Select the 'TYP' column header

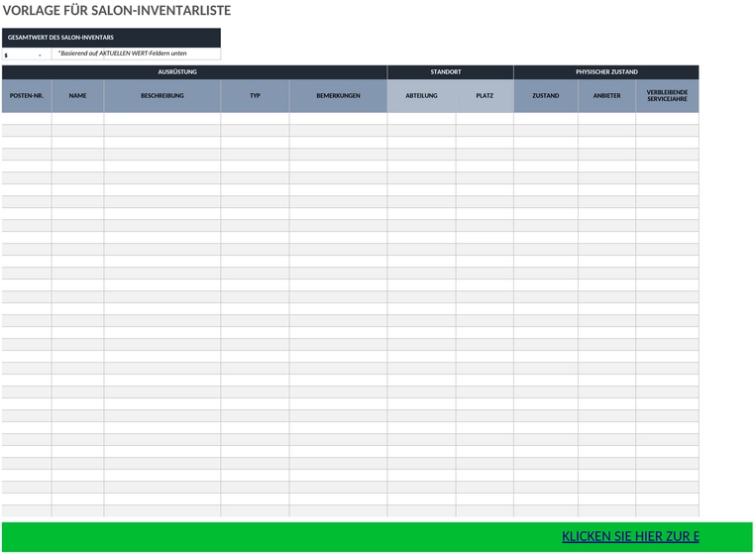click(x=255, y=96)
